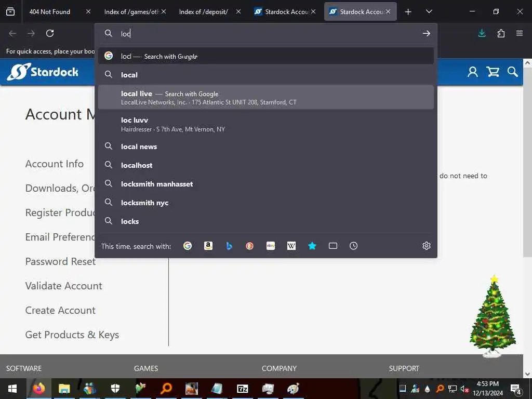Open the Register Product link
The width and height of the screenshot is (532, 399).
[x=60, y=212]
